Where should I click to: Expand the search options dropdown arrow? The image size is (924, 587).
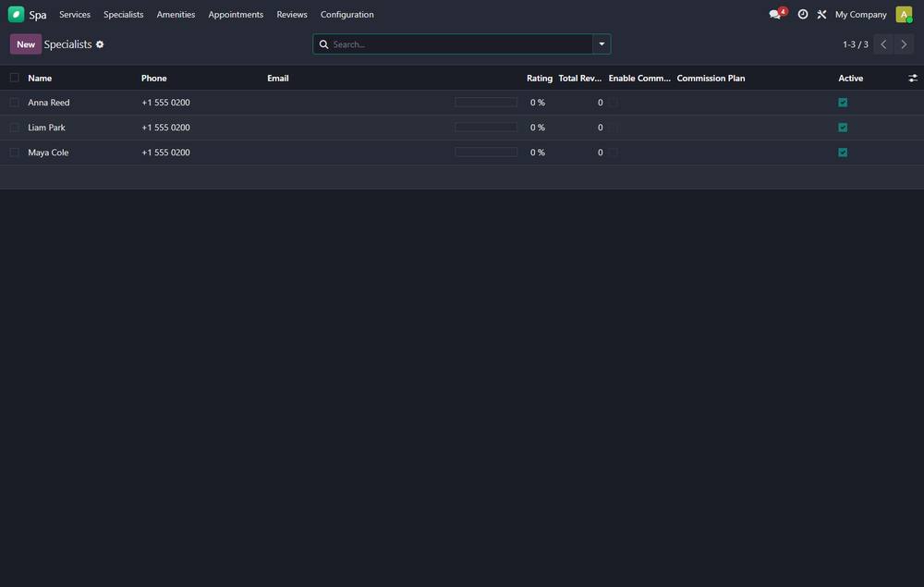tap(602, 44)
